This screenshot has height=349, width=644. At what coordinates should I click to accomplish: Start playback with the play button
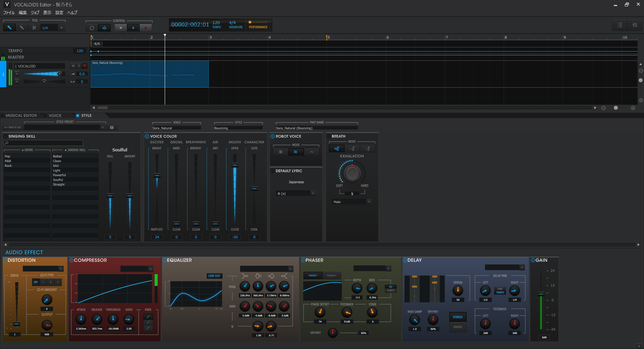pos(133,28)
